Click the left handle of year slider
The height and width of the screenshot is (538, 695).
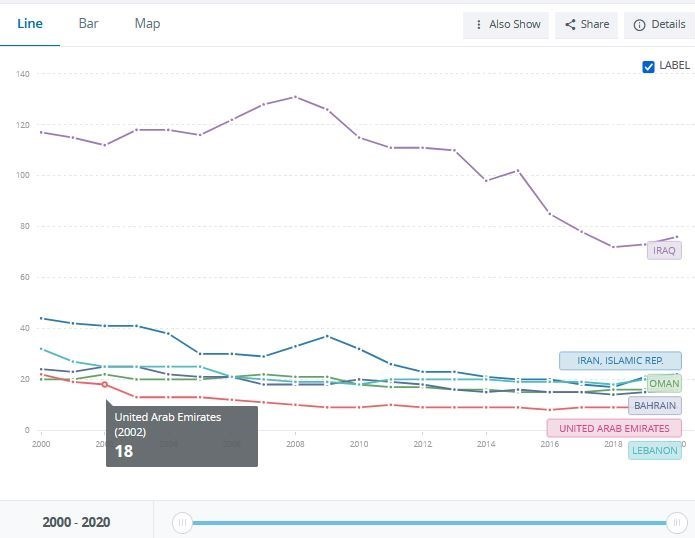point(182,522)
